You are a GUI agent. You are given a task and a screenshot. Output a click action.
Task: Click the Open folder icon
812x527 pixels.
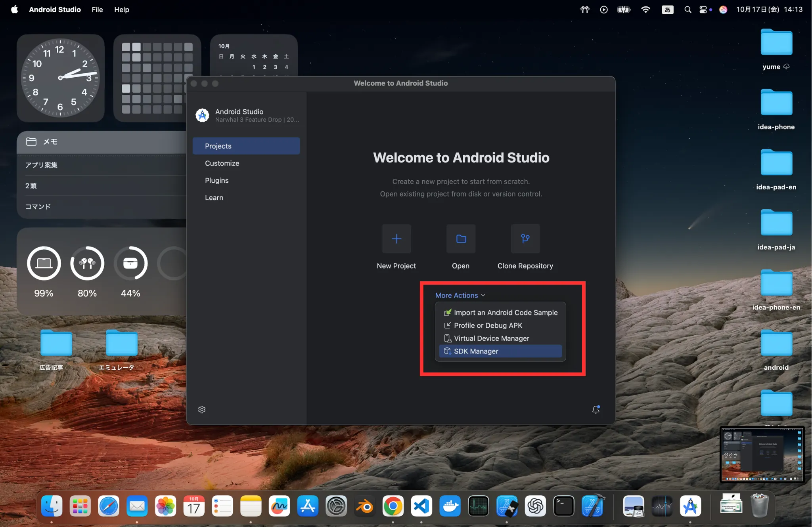point(460,239)
